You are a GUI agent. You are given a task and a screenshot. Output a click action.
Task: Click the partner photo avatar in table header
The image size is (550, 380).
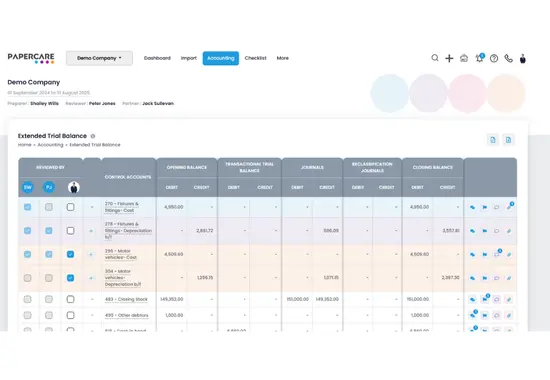(74, 187)
